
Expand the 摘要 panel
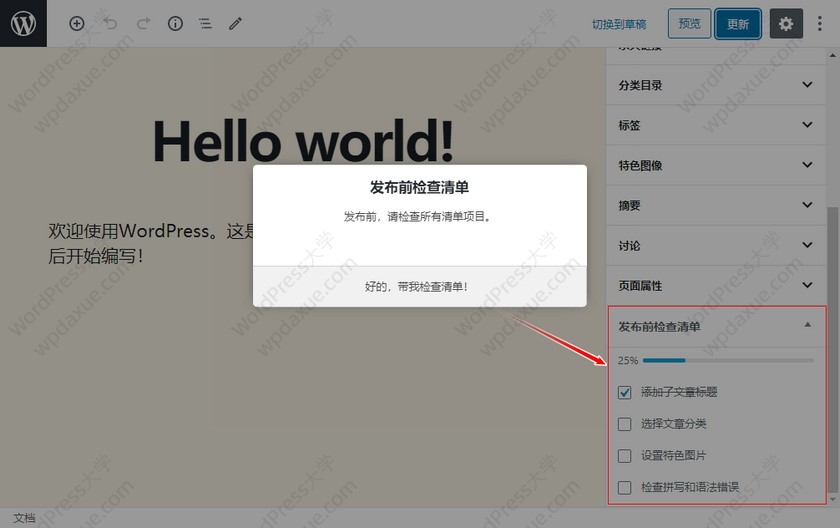(x=716, y=206)
